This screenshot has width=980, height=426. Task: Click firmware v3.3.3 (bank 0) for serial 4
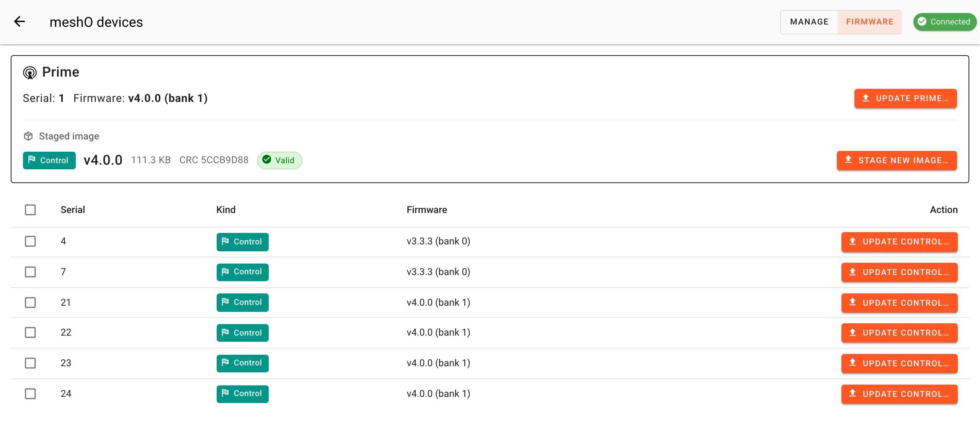pyautogui.click(x=438, y=241)
